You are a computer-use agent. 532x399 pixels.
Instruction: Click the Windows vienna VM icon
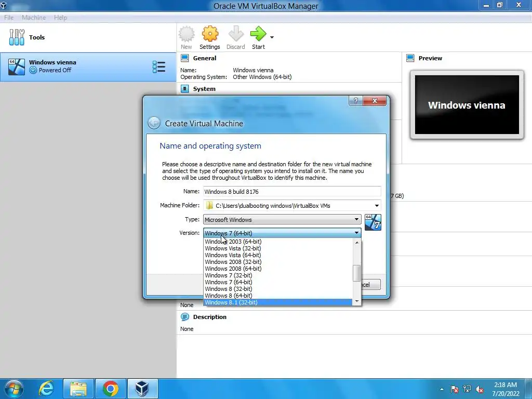coord(17,66)
